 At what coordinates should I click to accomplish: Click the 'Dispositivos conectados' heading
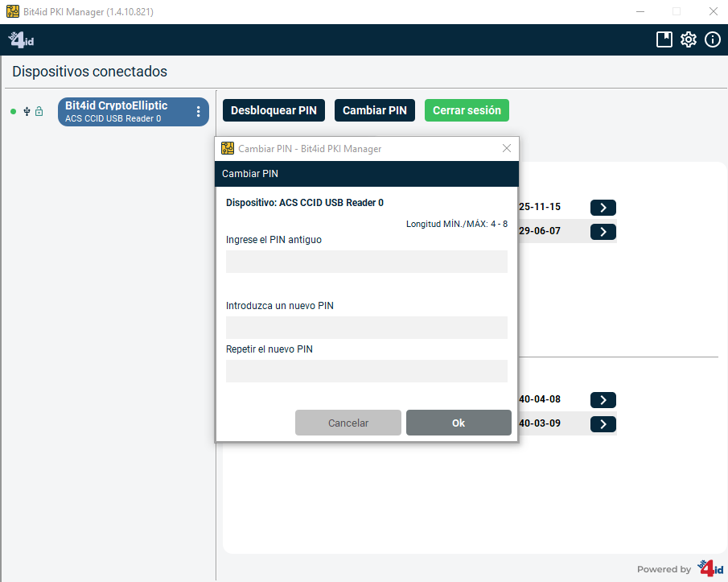89,72
